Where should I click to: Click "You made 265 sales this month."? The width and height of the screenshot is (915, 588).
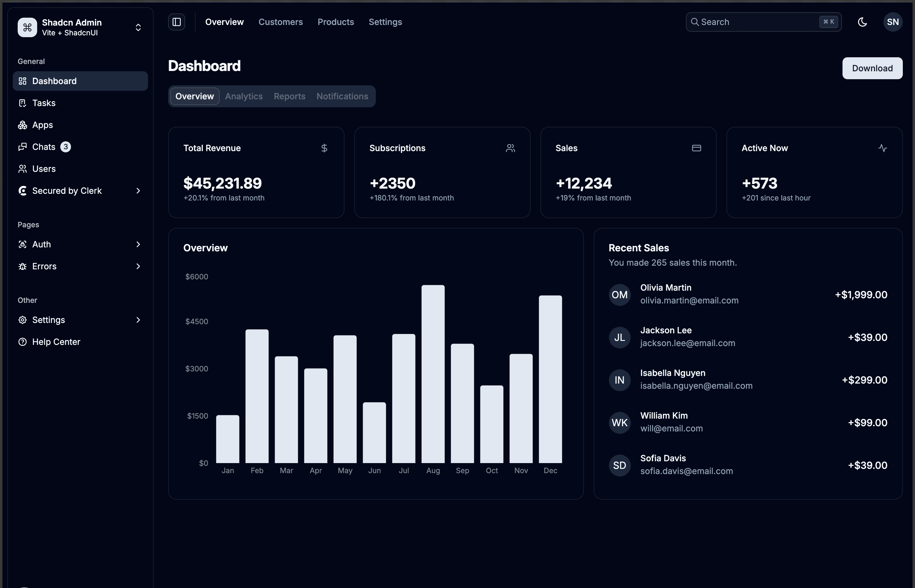[x=673, y=263]
